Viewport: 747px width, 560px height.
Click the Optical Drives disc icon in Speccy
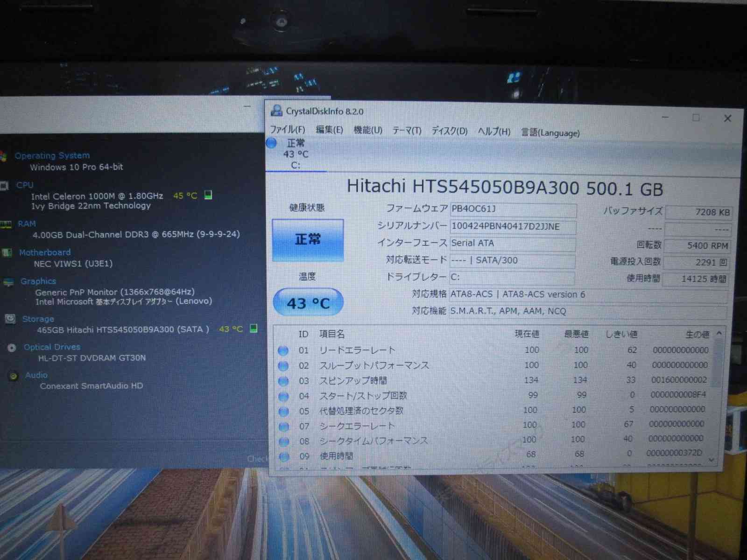point(12,348)
